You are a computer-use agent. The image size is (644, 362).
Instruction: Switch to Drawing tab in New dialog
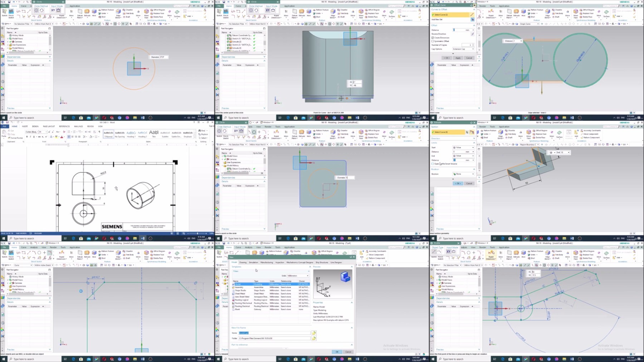[x=243, y=262]
